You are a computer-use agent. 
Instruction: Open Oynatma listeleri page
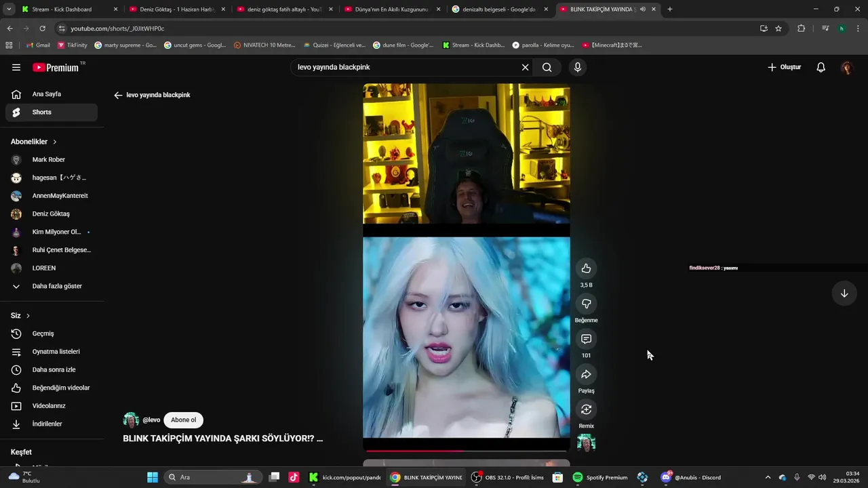52,352
